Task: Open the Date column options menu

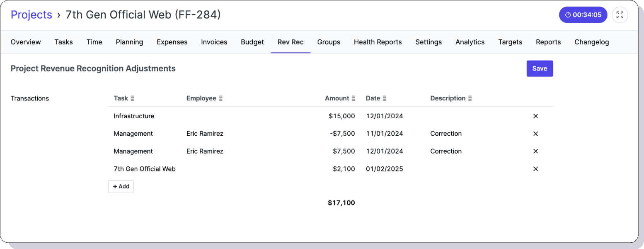Action: coord(385,98)
